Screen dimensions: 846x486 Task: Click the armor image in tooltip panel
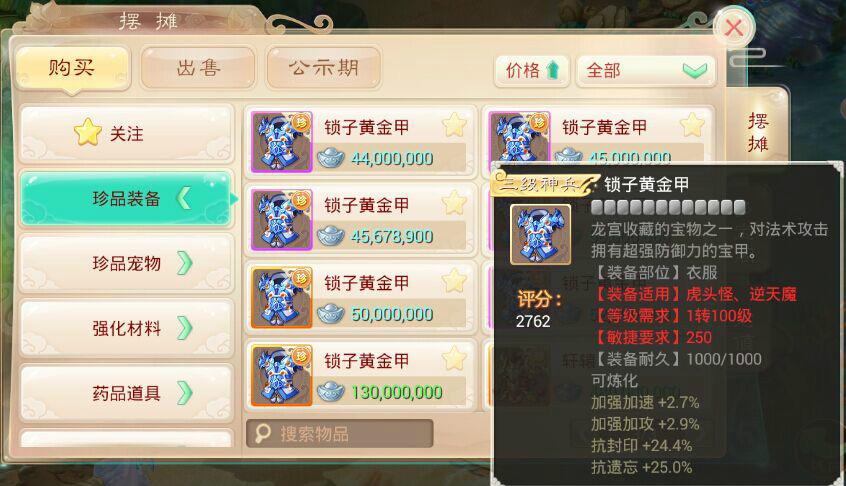point(541,234)
